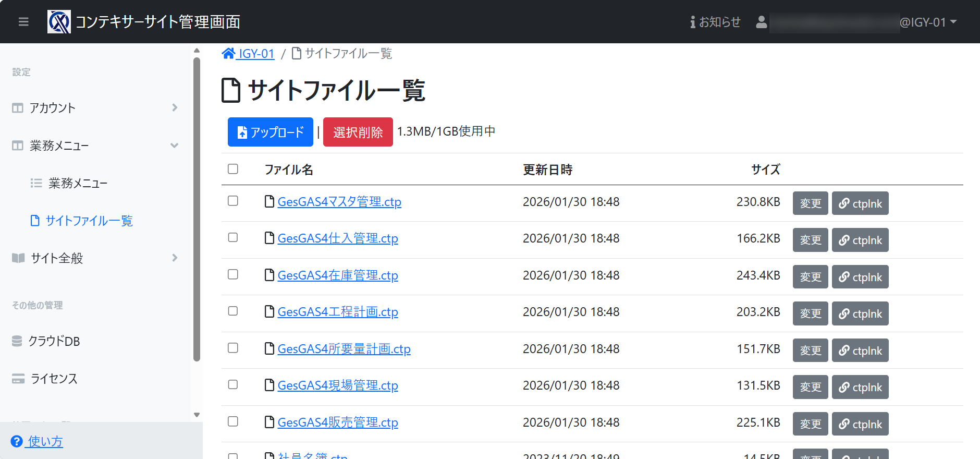Open the お知らせ notifications
Viewport: 980px width, 459px height.
[x=715, y=22]
